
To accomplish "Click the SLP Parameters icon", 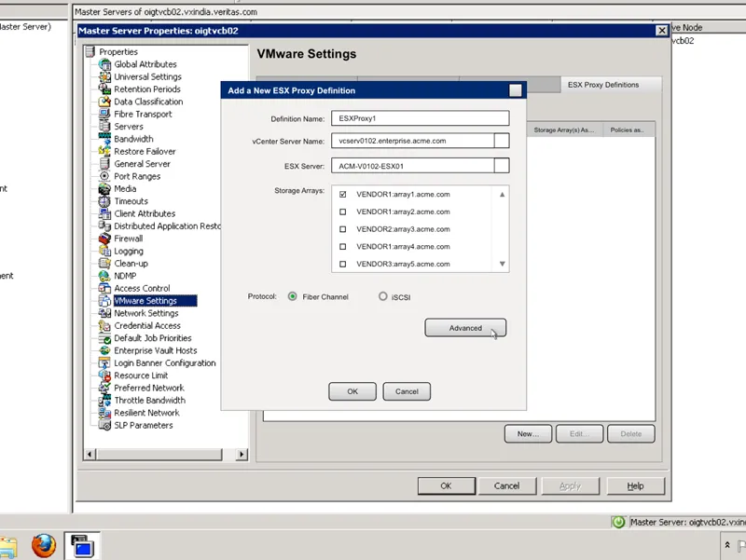I will pos(104,425).
